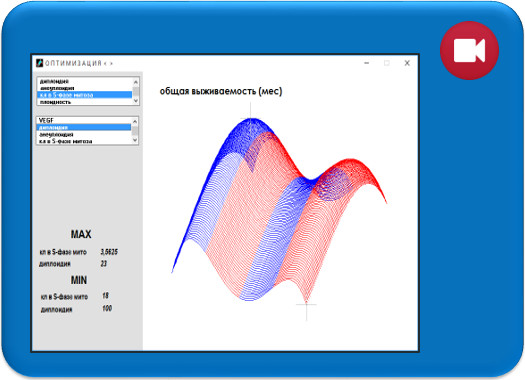The image size is (525, 380).
Task: Click up arrow of VEGF list scrollbar
Action: click(135, 121)
